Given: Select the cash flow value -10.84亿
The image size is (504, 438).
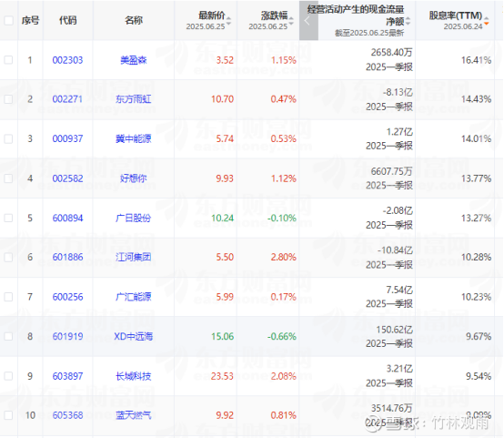Looking at the screenshot, I should pos(395,250).
